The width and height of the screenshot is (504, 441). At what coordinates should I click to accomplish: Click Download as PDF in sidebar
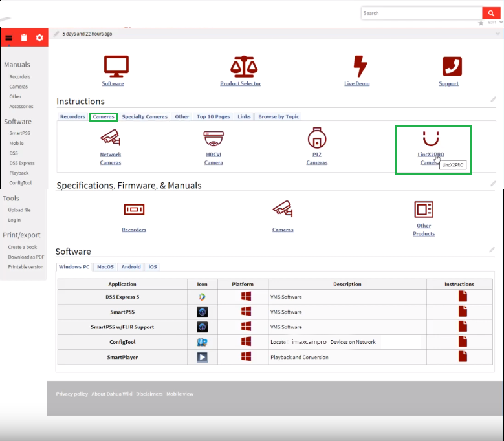pos(26,257)
